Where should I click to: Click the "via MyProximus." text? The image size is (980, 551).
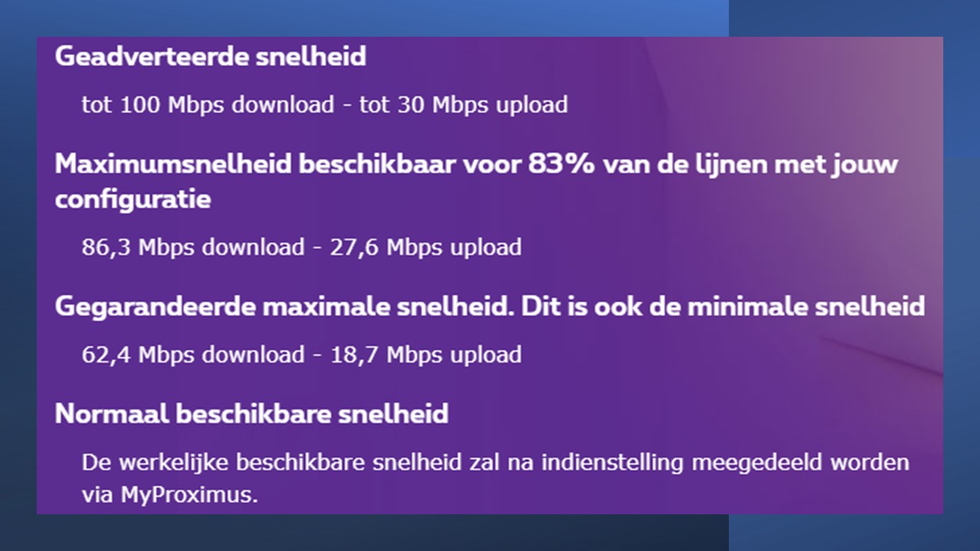tap(169, 494)
